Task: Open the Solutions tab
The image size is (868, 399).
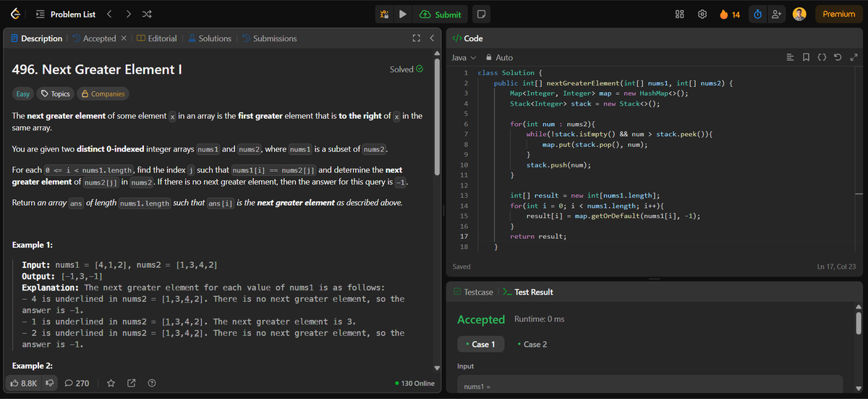Action: coord(209,38)
